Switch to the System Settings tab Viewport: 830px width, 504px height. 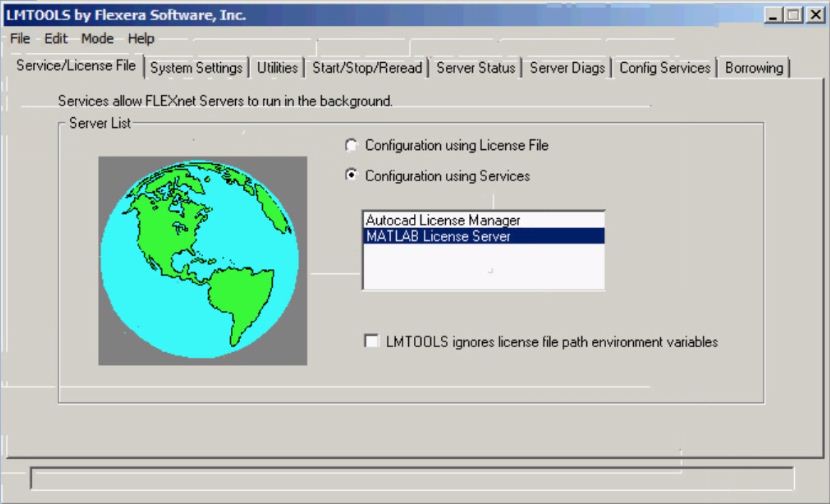196,68
